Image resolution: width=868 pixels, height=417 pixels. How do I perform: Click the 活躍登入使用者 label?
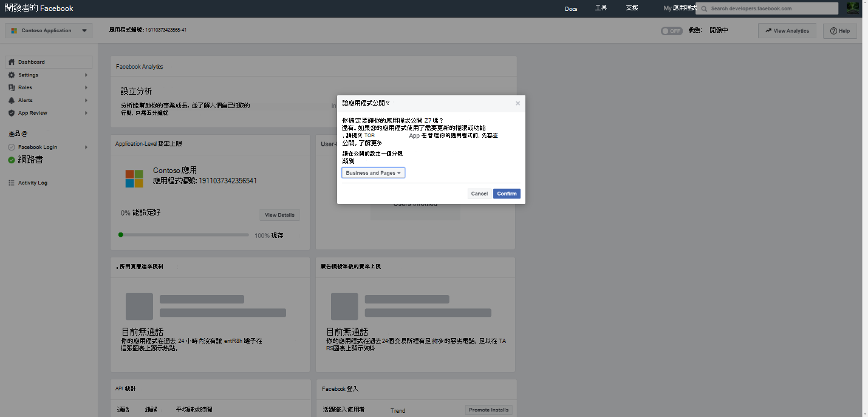344,410
